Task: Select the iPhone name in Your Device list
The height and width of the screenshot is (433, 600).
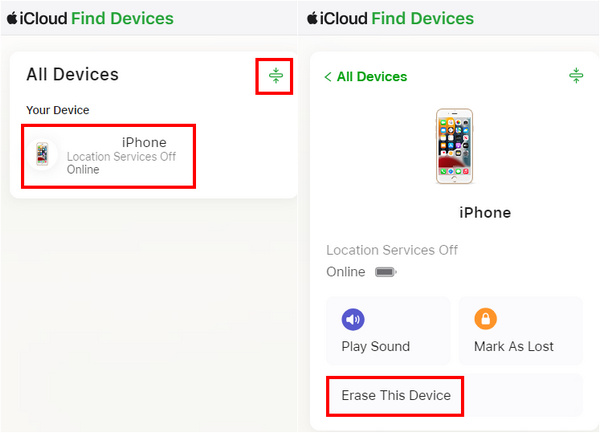Action: [x=144, y=143]
